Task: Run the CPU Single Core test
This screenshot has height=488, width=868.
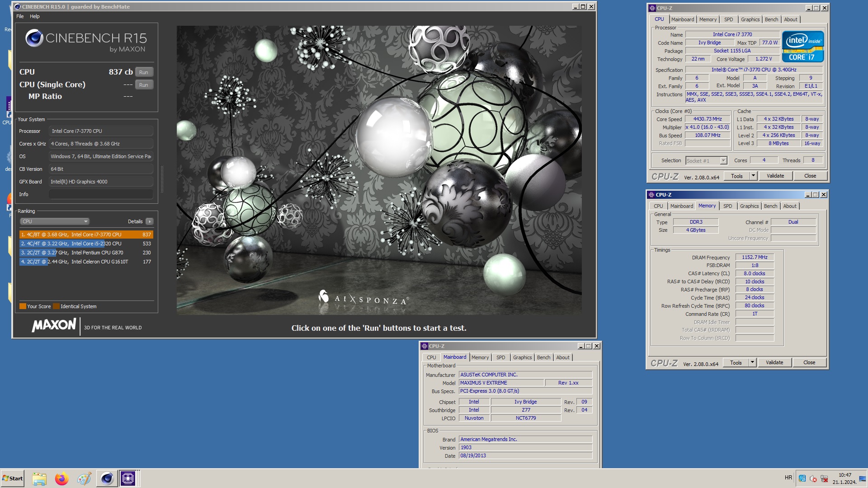Action: pos(144,85)
